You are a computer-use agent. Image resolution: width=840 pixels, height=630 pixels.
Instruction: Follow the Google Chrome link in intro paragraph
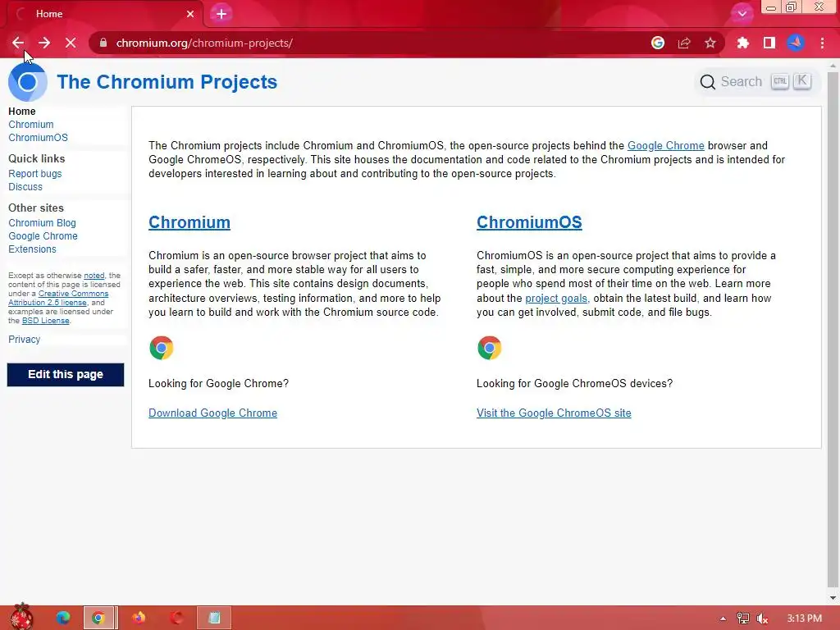tap(665, 146)
